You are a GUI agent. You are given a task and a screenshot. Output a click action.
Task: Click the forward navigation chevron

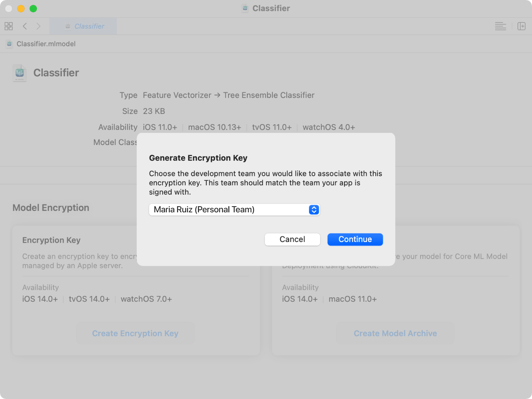coord(38,26)
